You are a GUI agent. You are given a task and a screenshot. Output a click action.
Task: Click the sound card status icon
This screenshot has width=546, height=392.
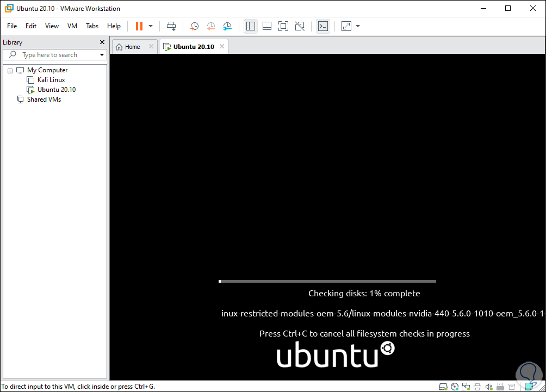(x=489, y=387)
